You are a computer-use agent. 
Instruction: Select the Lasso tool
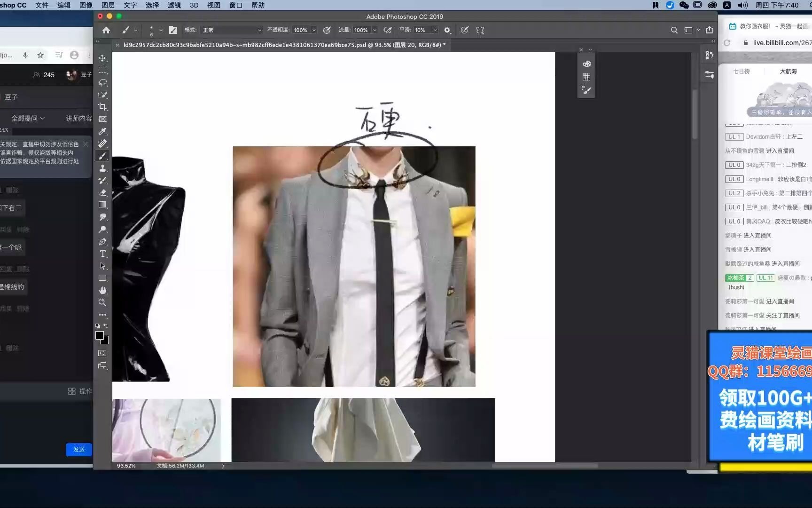102,82
